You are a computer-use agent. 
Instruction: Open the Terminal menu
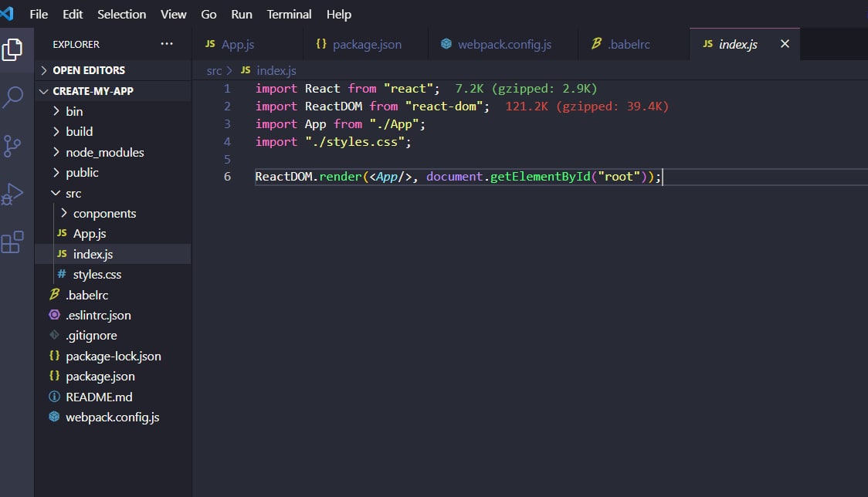[289, 14]
